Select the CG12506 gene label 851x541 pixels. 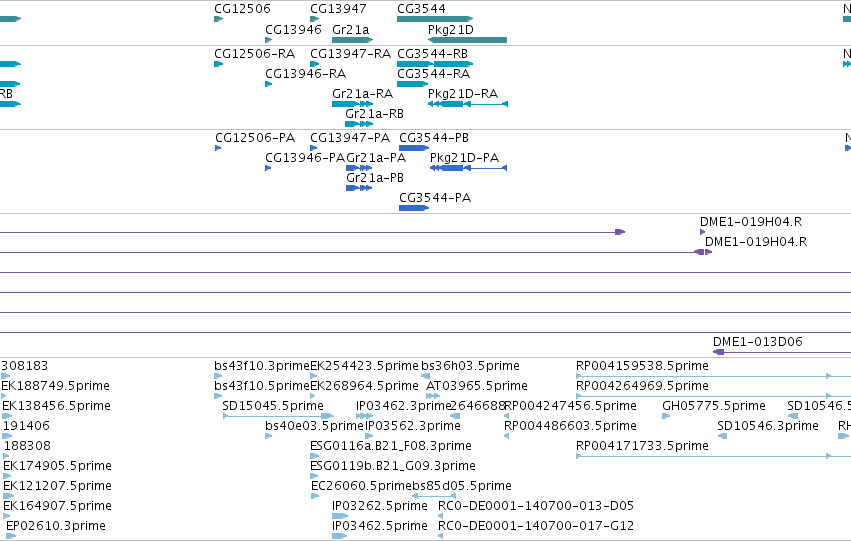tap(242, 9)
